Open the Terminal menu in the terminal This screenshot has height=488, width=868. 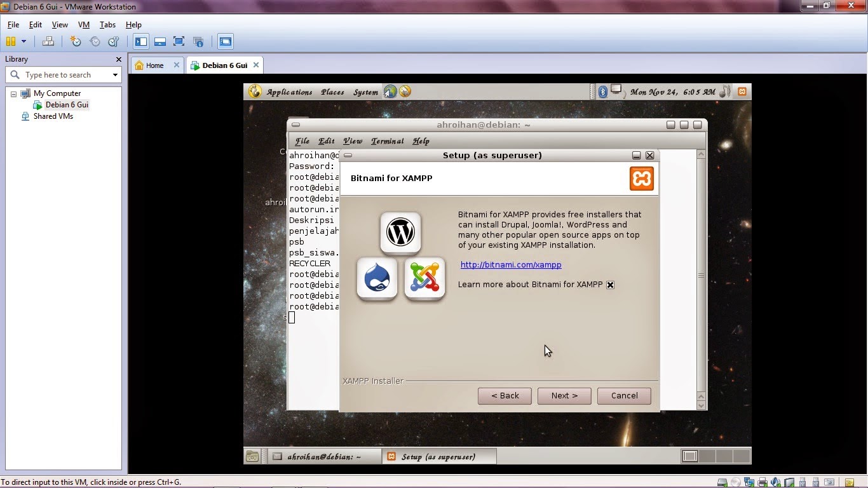pyautogui.click(x=387, y=141)
